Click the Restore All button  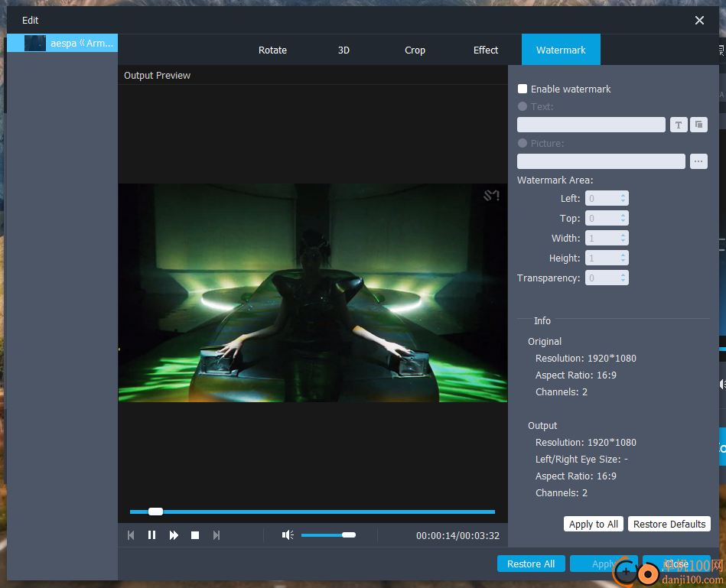(x=531, y=564)
